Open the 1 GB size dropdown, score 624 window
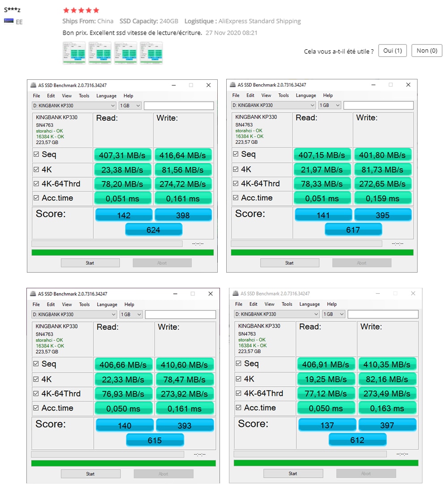 click(130, 106)
